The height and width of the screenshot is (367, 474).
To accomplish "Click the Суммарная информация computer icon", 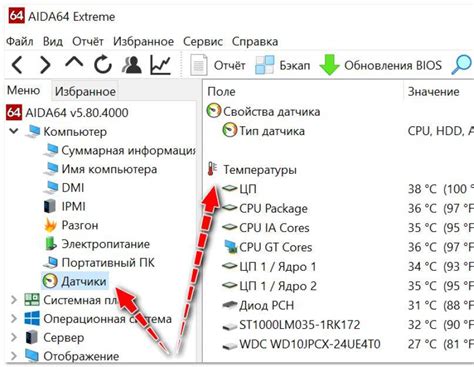I will [51, 150].
